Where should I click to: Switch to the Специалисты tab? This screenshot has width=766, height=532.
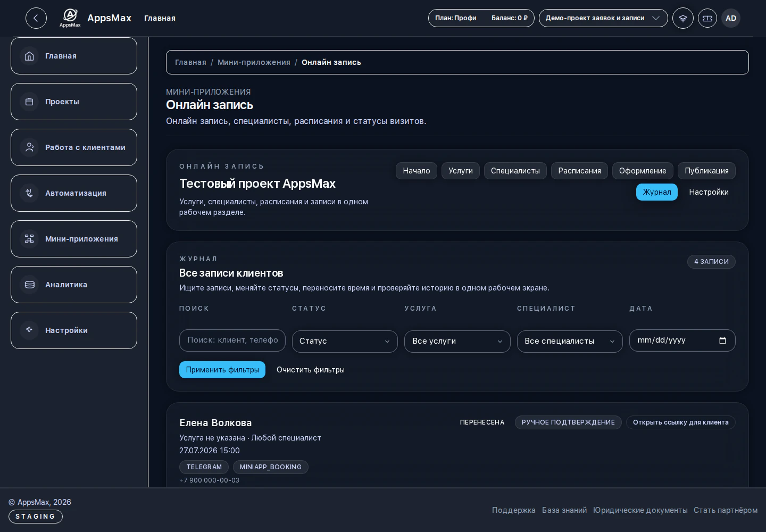pos(515,171)
